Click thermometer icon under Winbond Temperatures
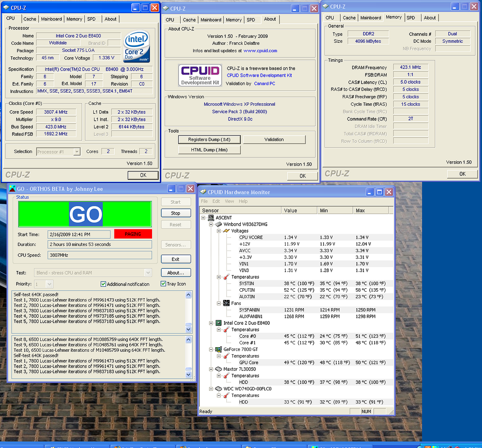482x448 pixels. 227,277
